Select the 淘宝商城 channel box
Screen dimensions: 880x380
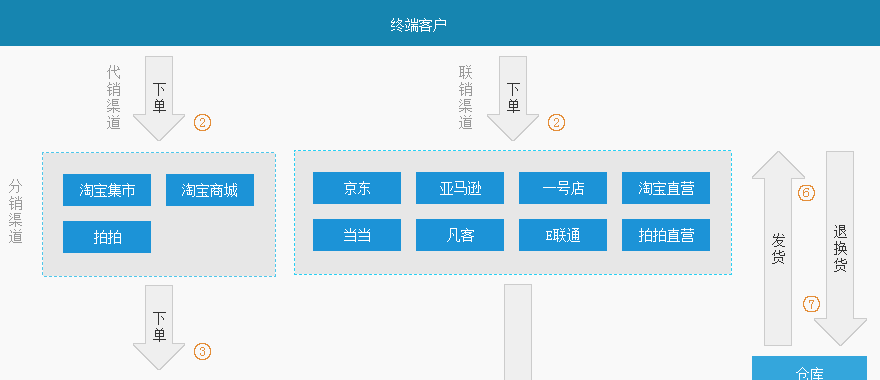210,190
